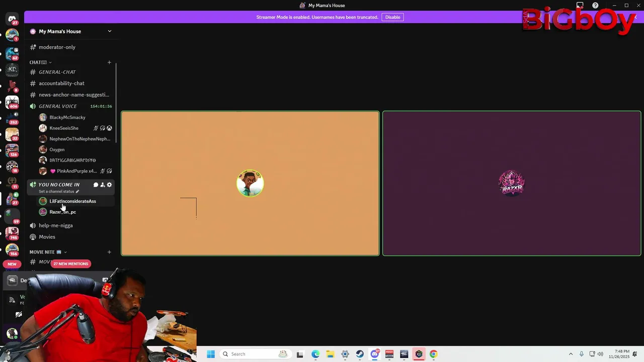This screenshot has width=644, height=362.
Task: Open the server icon with badge 11
Action: tap(12, 182)
